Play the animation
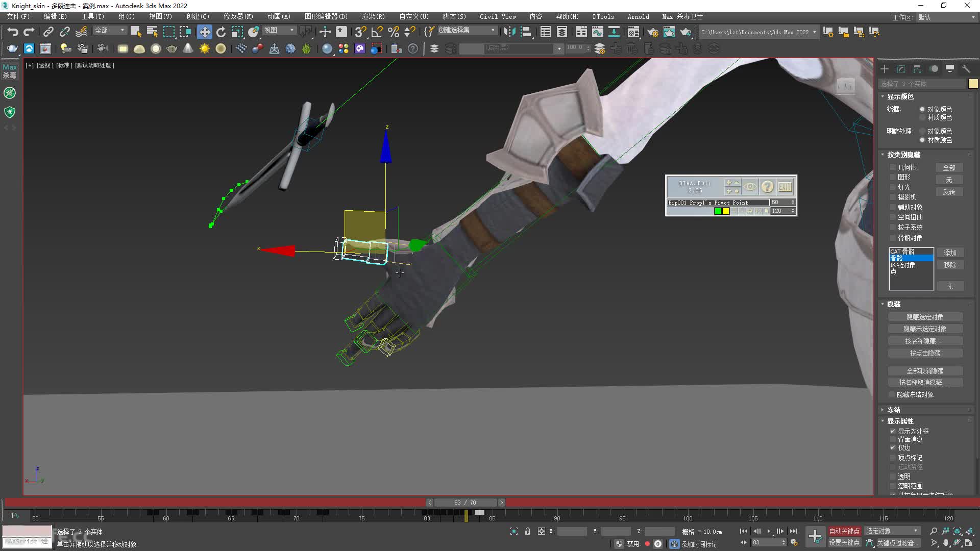The width and height of the screenshot is (980, 551). (x=769, y=531)
